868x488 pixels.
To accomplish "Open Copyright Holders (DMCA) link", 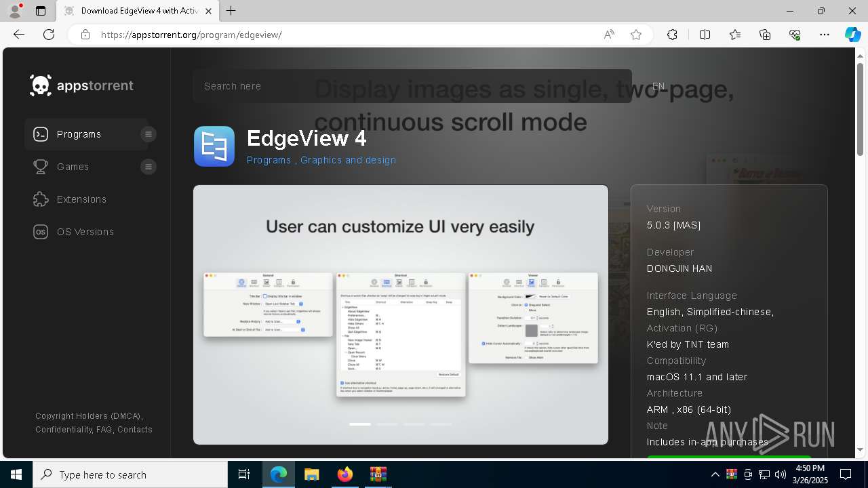I will 89,416.
